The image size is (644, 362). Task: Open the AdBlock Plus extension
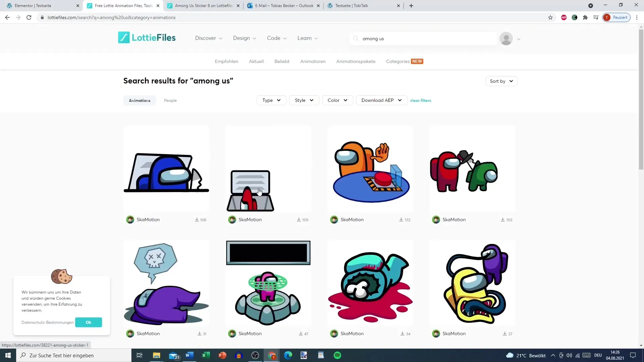coord(564,17)
